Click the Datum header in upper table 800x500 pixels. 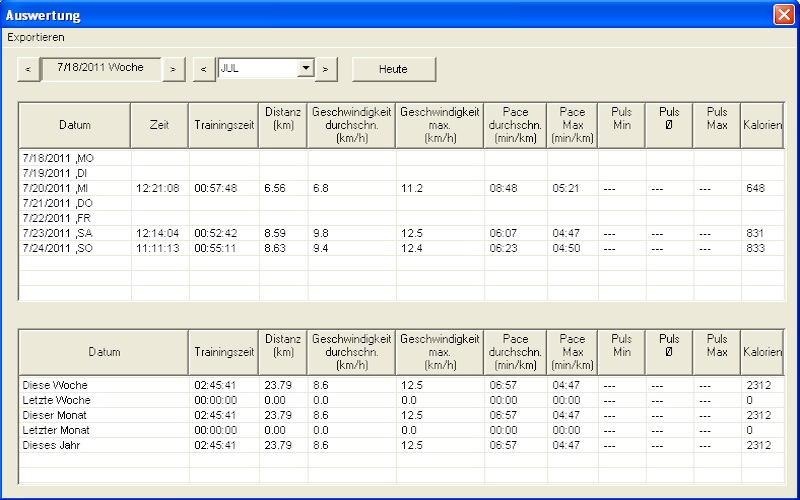pyautogui.click(x=75, y=126)
